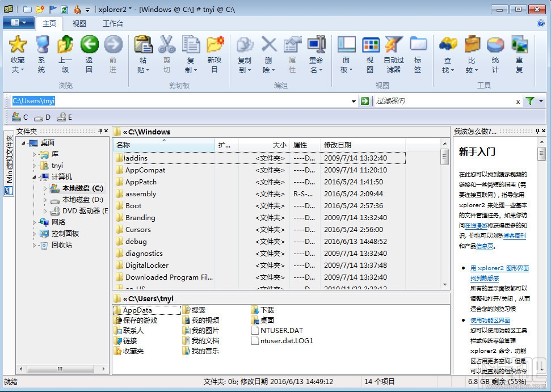Click the 系统 system icon
The height and width of the screenshot is (392, 551).
[42, 44]
